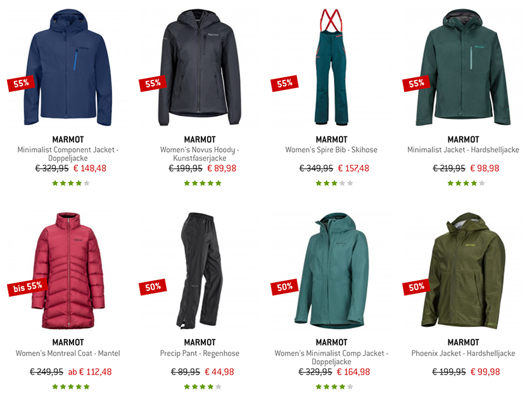Open the Women's Spire Bib - Skihose link
532x398 pixels.
(331, 150)
